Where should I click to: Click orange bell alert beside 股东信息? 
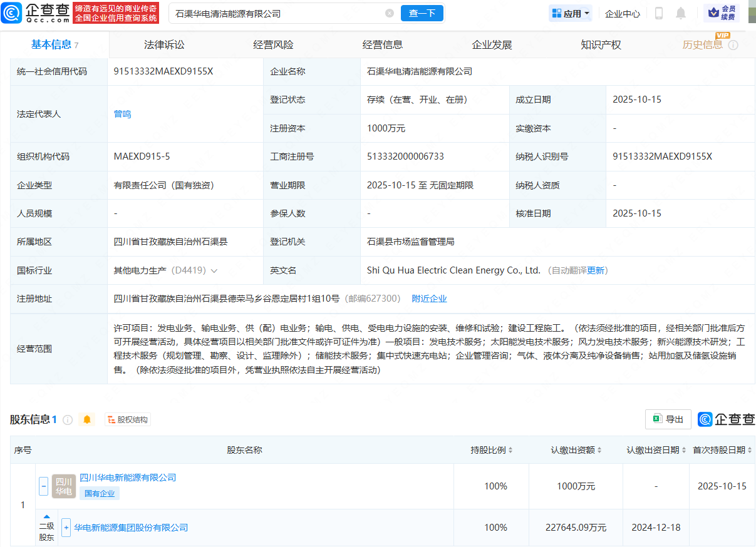click(x=87, y=419)
